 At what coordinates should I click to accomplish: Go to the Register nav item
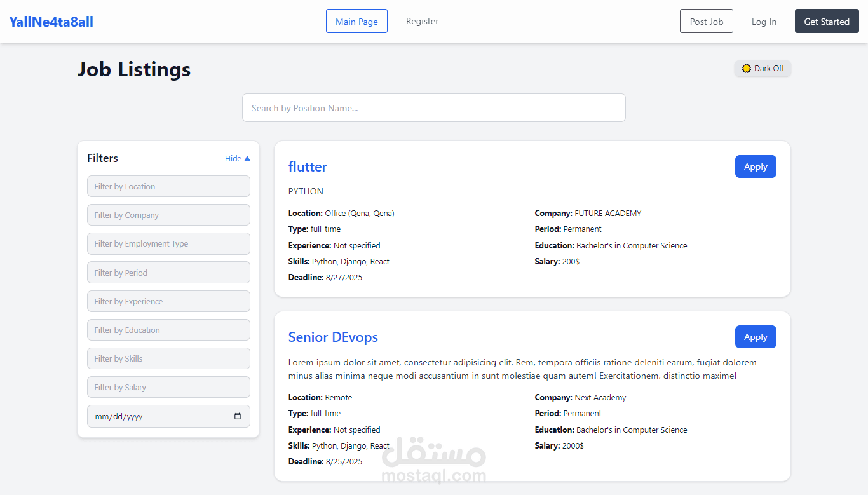click(423, 21)
